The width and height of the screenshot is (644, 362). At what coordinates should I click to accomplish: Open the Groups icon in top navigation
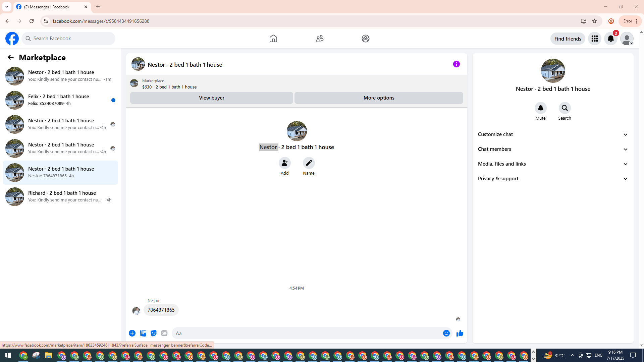click(x=366, y=39)
